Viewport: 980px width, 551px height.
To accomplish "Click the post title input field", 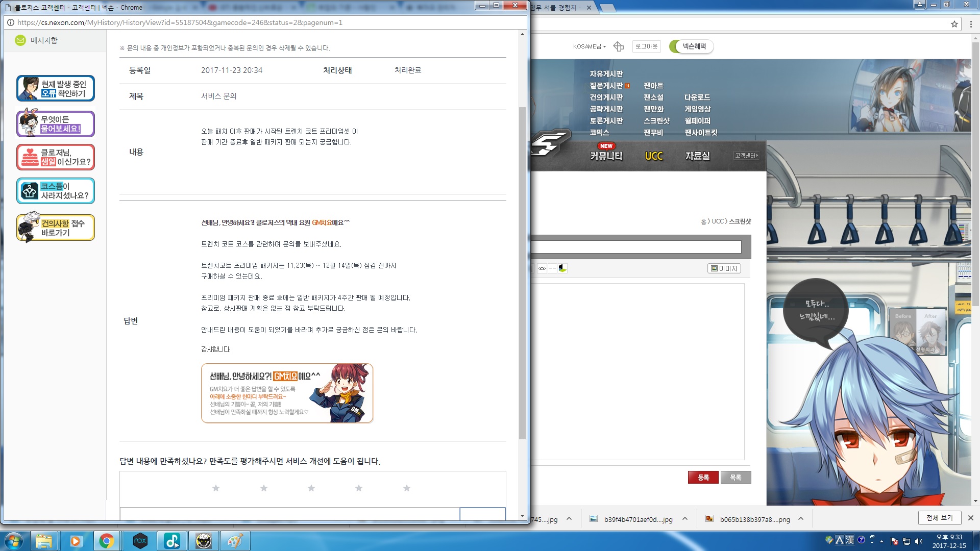I will [x=636, y=247].
